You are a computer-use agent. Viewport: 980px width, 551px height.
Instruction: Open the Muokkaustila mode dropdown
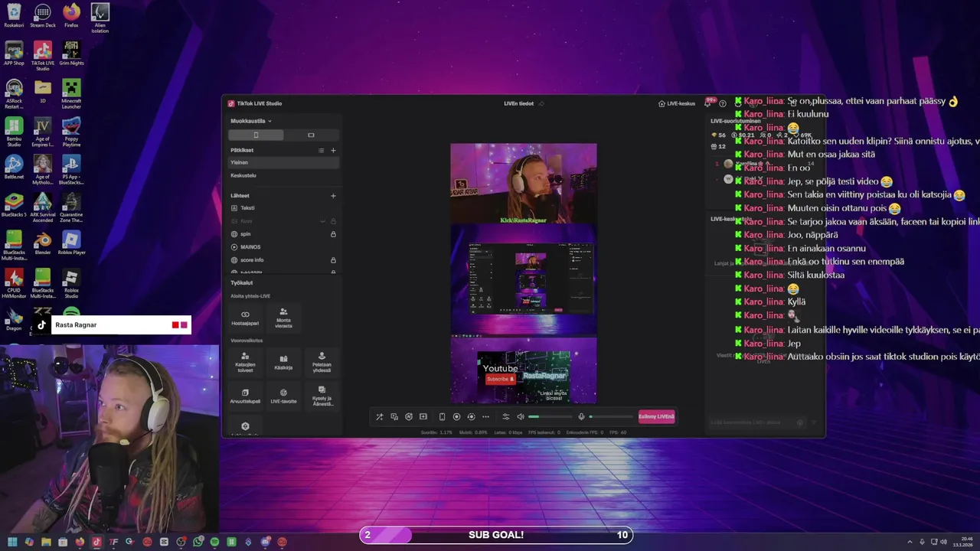pos(251,121)
